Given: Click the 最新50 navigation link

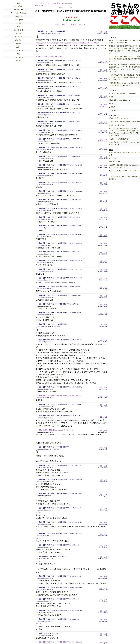Looking at the screenshot, I should (x=82, y=24).
